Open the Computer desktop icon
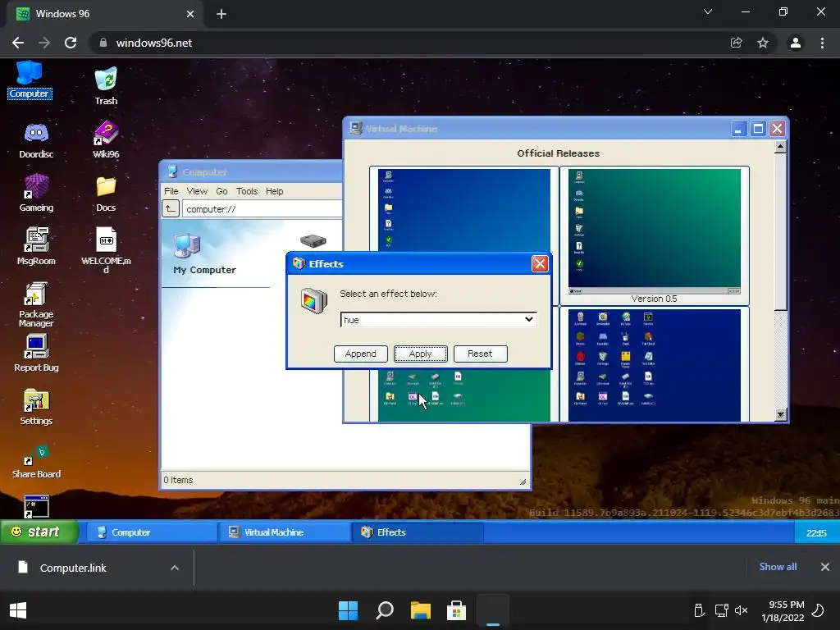Image resolution: width=840 pixels, height=630 pixels. (x=30, y=80)
